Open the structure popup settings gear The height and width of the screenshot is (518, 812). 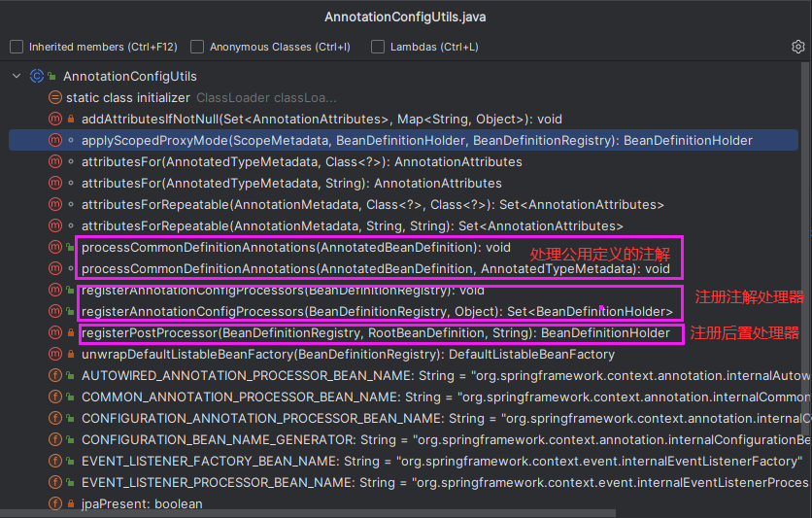(x=798, y=47)
